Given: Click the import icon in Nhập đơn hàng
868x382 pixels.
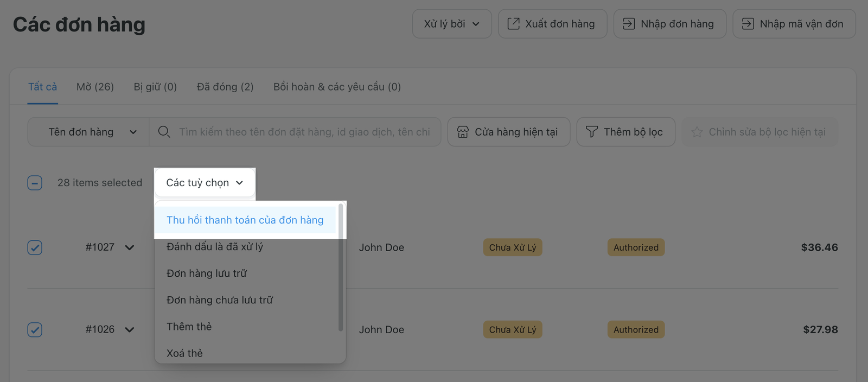Looking at the screenshot, I should pos(629,24).
